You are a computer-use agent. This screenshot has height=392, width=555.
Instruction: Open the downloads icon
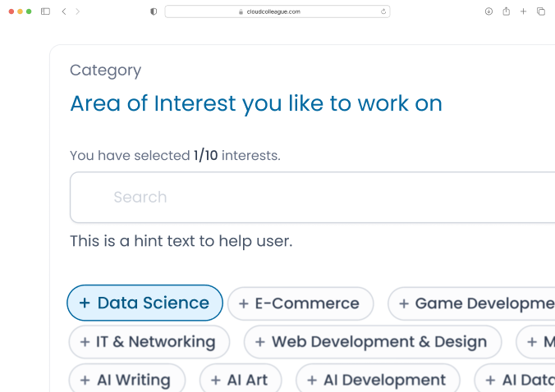488,11
